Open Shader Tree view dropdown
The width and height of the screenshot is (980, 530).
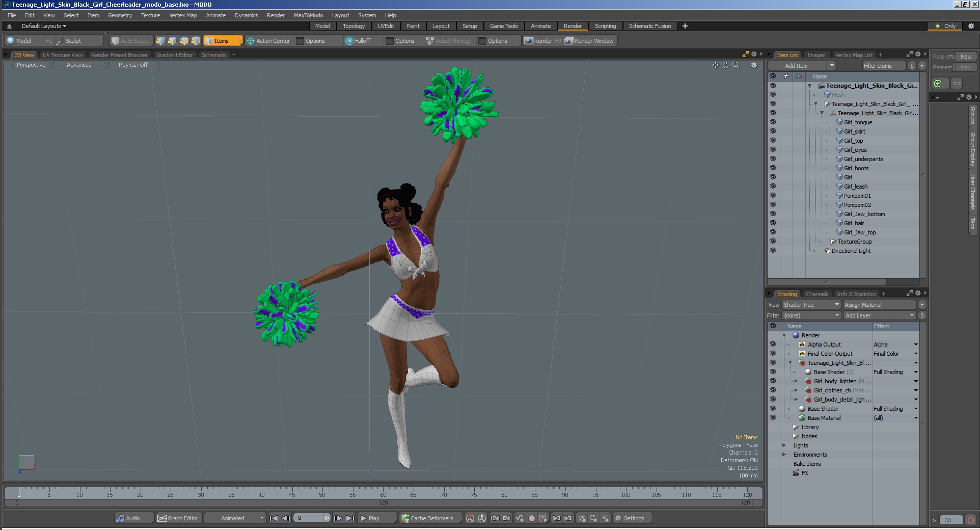pos(811,305)
